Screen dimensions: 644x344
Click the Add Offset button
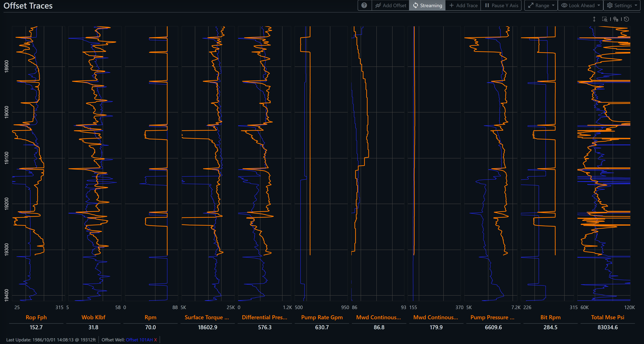point(391,5)
